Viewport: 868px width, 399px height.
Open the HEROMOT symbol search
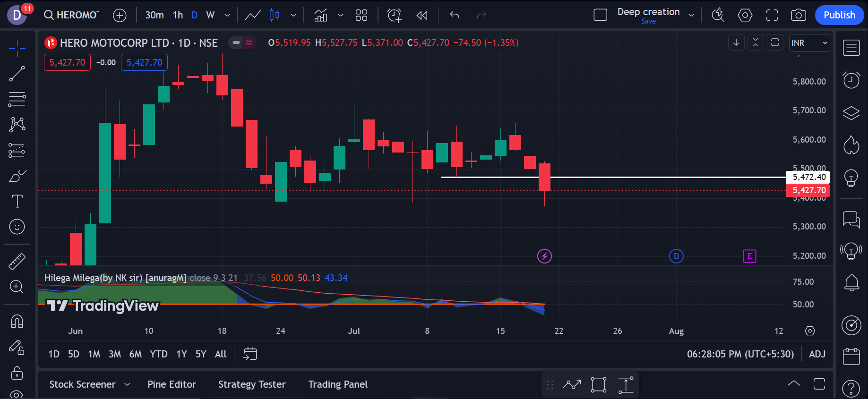click(72, 15)
